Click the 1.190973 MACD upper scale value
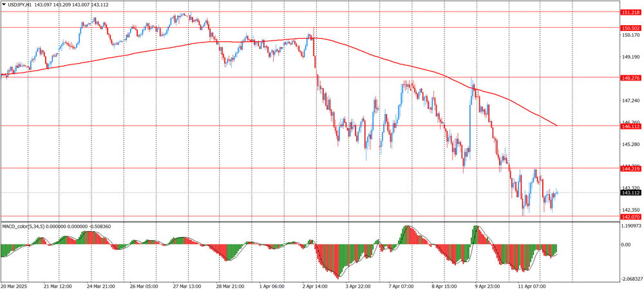The height and width of the screenshot is (291, 644). pyautogui.click(x=630, y=227)
